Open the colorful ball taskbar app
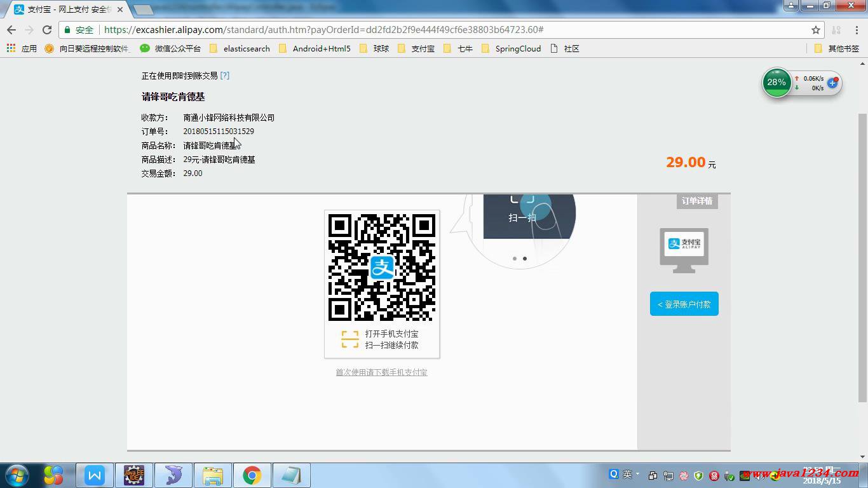The width and height of the screenshot is (868, 488). pos(53,475)
